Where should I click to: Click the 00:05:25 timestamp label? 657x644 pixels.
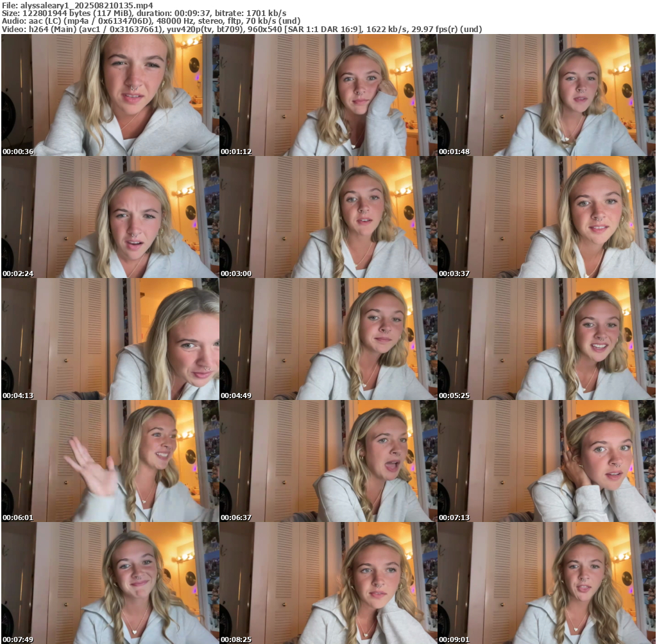(454, 396)
